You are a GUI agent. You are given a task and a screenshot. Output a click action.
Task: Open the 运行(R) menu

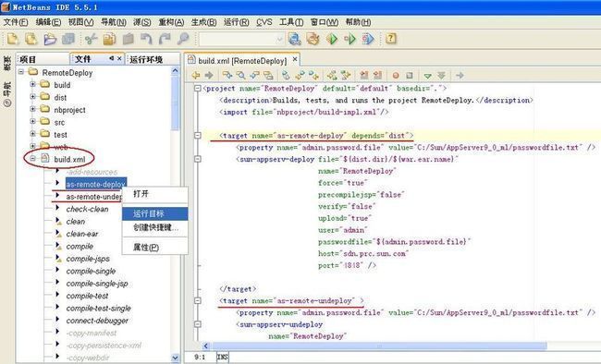(236, 22)
